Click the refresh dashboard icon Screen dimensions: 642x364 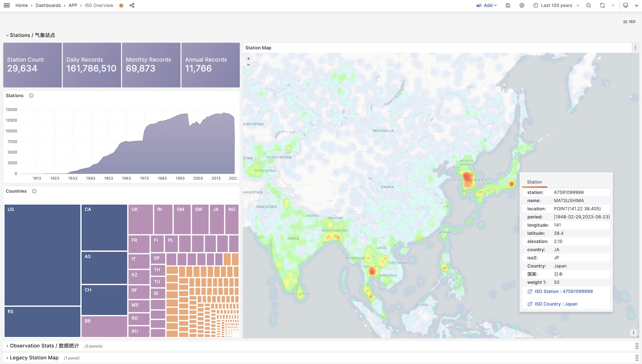click(602, 5)
